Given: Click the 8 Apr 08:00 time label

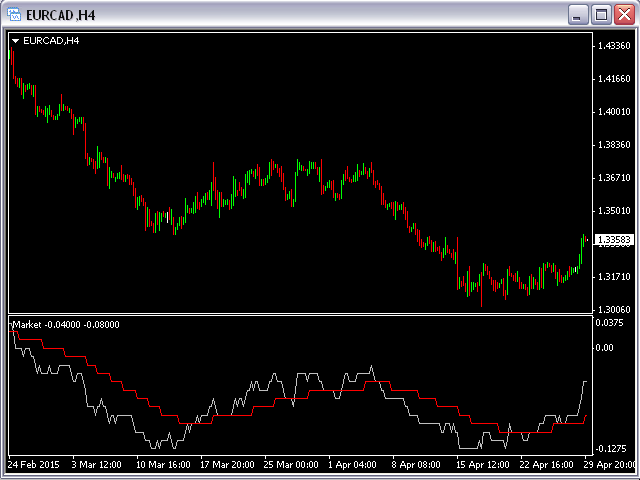Looking at the screenshot, I should [x=418, y=465].
